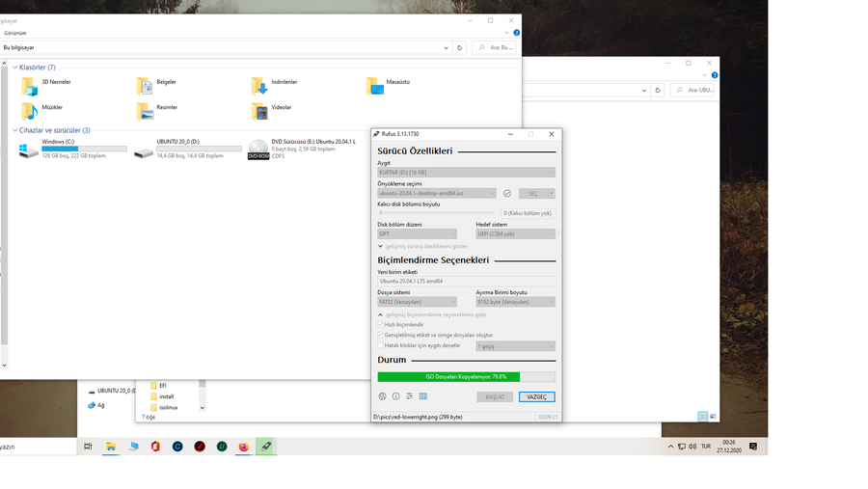Click the refresh button beside address bar
The image size is (868, 489).
tap(459, 47)
